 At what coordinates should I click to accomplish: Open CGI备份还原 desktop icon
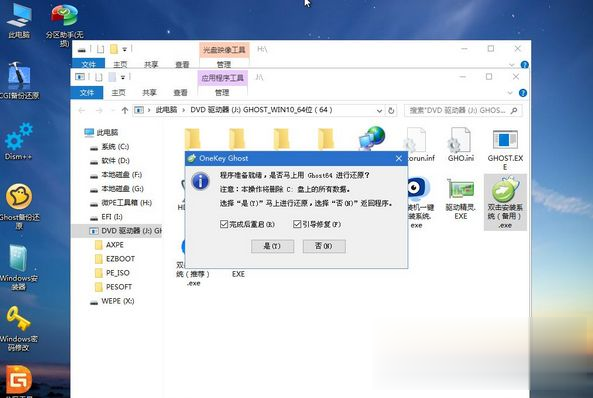click(19, 80)
